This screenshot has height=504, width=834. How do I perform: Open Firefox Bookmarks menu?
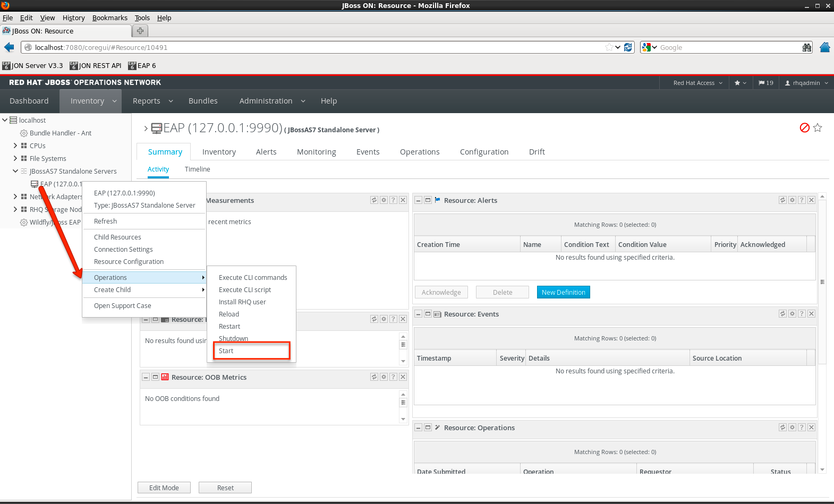point(110,18)
